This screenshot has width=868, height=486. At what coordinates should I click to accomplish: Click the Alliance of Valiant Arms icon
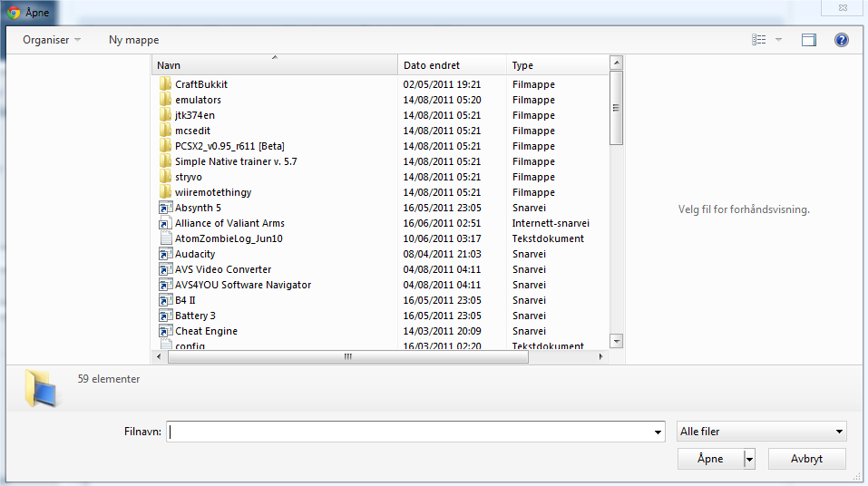point(165,223)
